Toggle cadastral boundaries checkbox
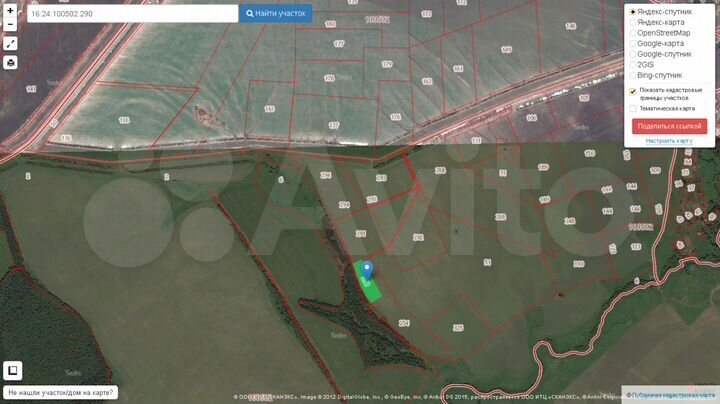 633,91
